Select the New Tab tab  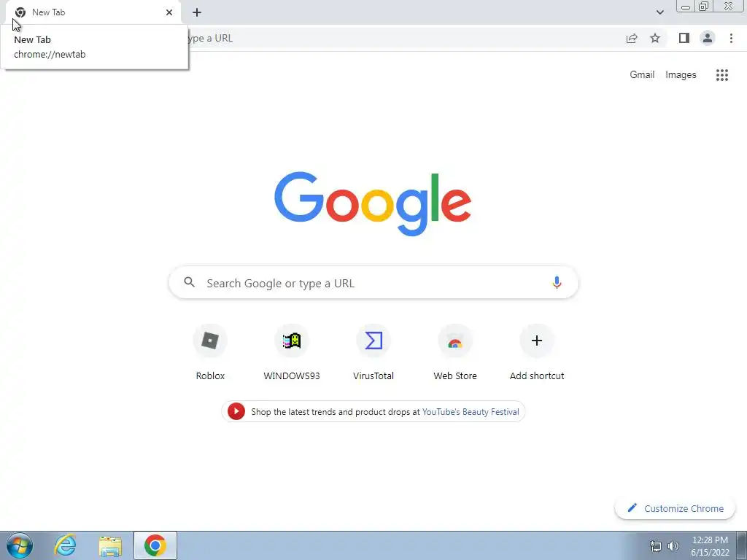93,12
